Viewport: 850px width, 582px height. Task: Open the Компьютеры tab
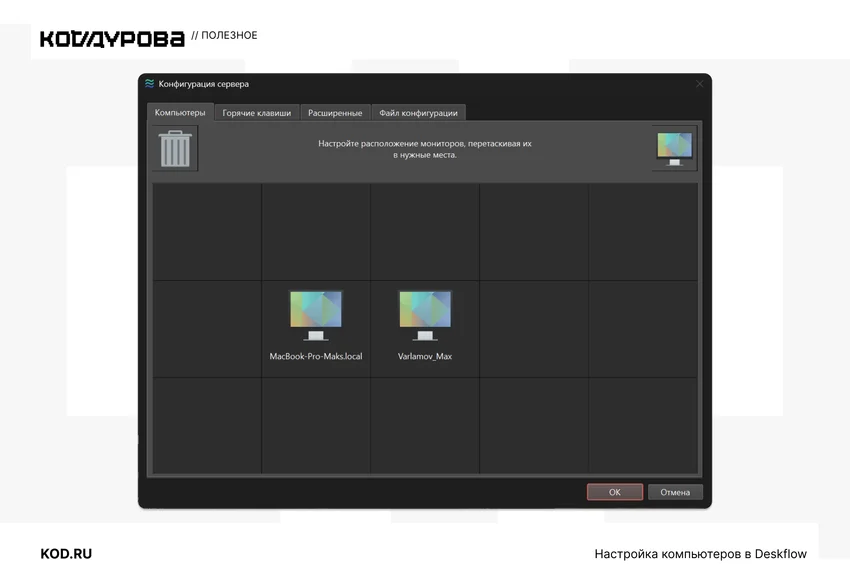180,112
